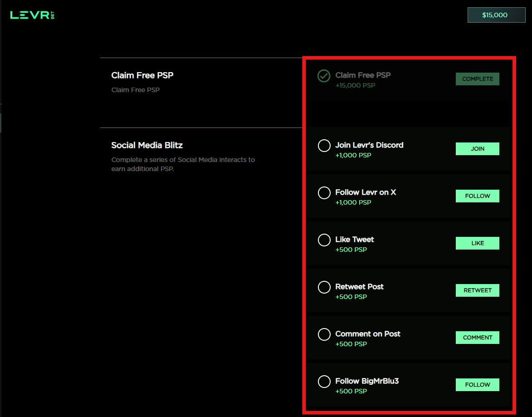532x417 pixels.
Task: Click the green checkmark beside Claim Free PSP
Action: click(x=324, y=76)
